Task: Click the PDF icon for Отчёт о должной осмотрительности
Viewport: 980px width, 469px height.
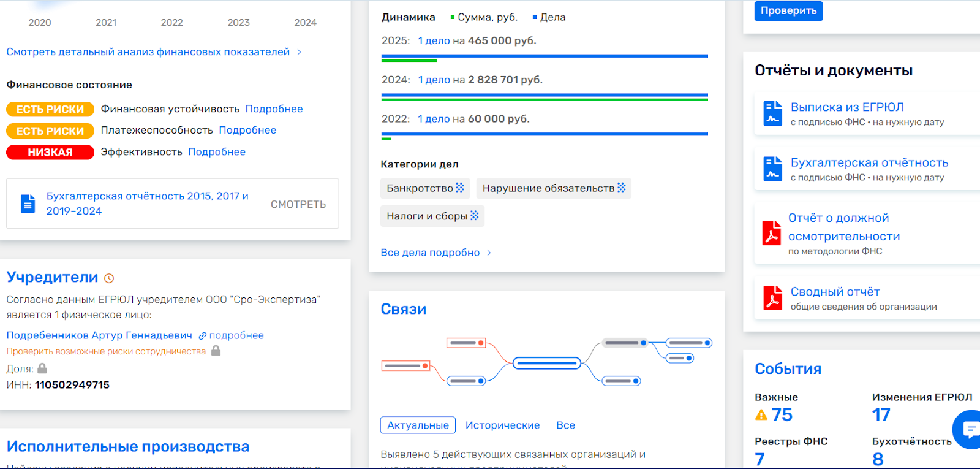Action: [x=771, y=233]
